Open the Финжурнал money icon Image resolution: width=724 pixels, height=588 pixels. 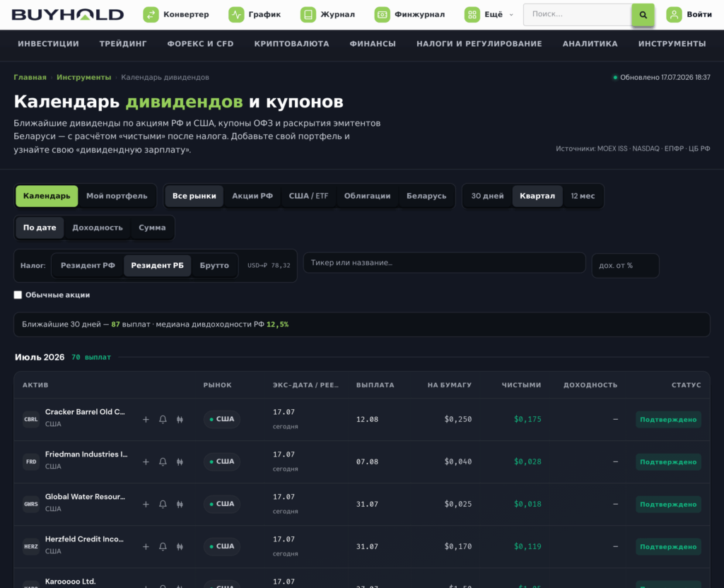pos(383,15)
